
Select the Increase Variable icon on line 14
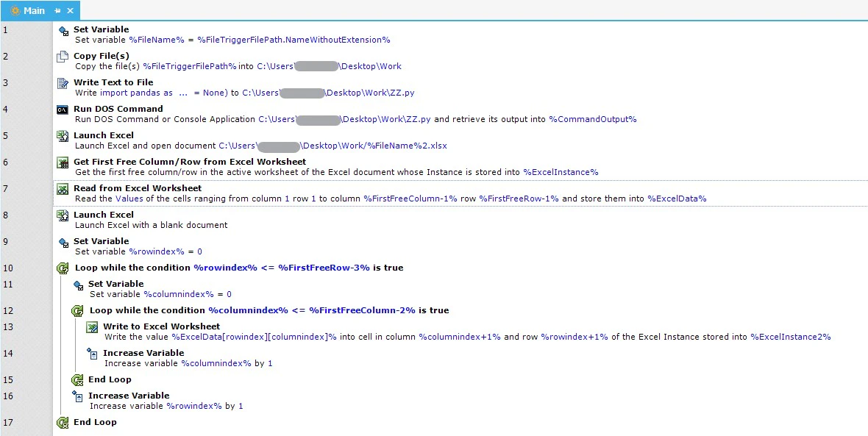92,353
